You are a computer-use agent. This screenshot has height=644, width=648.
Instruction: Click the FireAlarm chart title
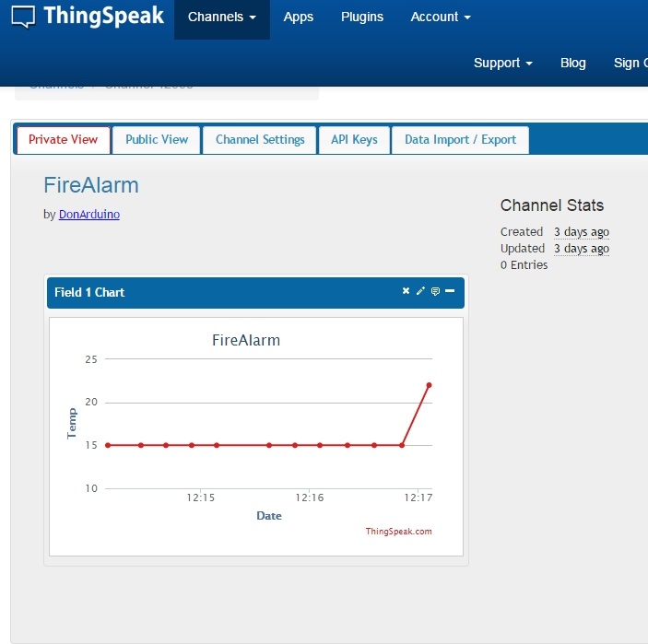pyautogui.click(x=246, y=340)
